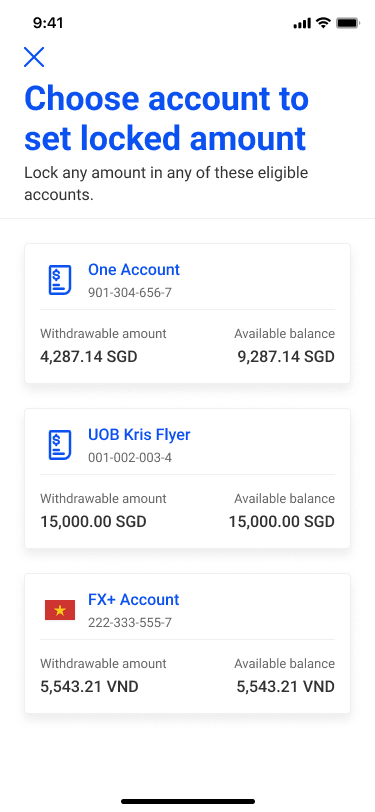Click account number 222-333-555-7
375x812 pixels.
129,622
